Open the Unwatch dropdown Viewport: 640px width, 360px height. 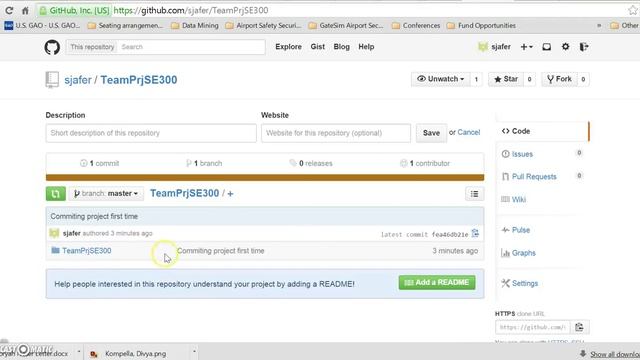click(440, 79)
